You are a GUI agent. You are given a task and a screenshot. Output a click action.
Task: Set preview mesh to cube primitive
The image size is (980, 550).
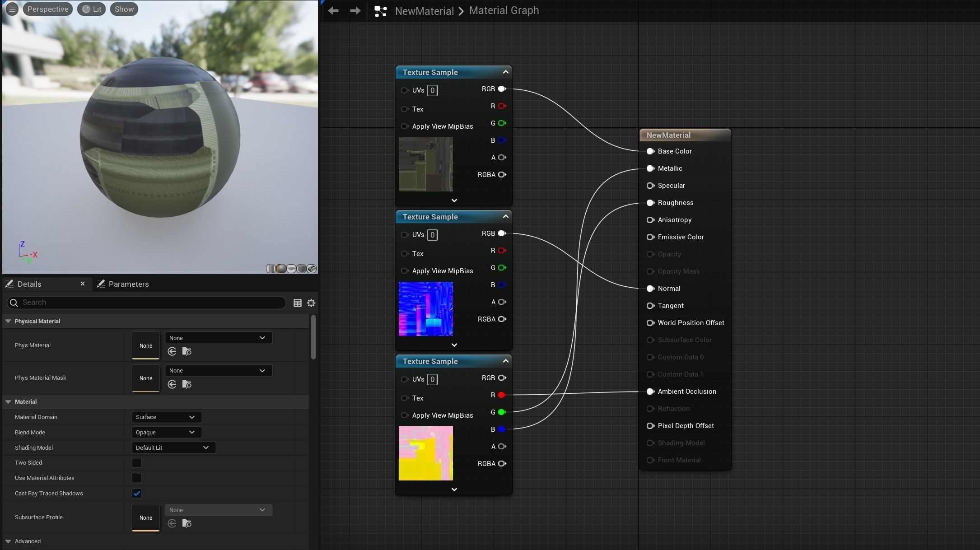(302, 269)
